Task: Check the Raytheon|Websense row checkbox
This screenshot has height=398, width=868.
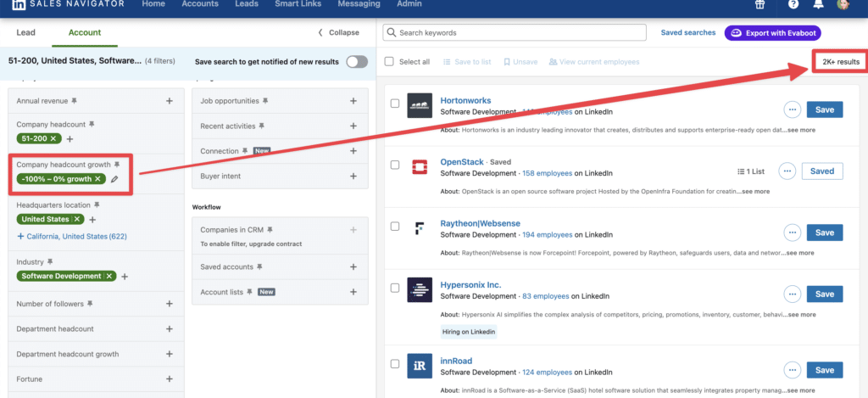Action: pos(395,227)
